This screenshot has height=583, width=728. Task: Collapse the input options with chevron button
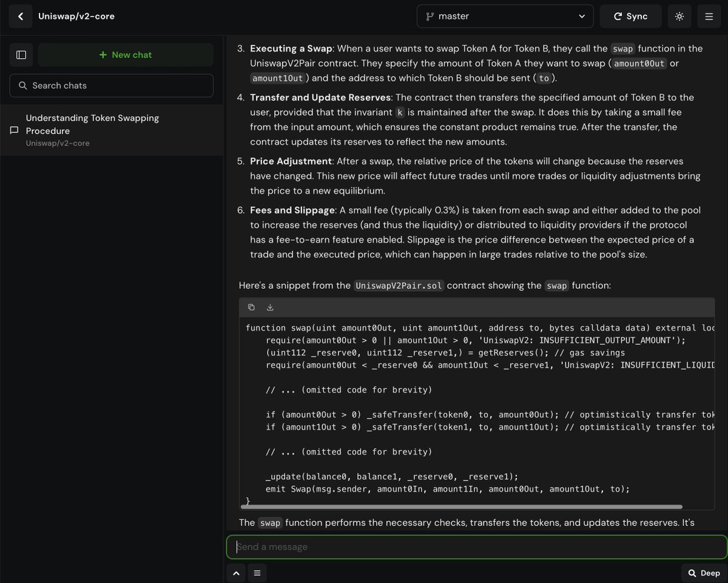coord(236,573)
